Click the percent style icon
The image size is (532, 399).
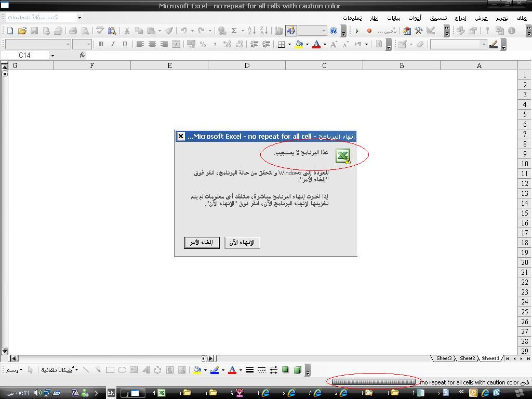click(203, 44)
